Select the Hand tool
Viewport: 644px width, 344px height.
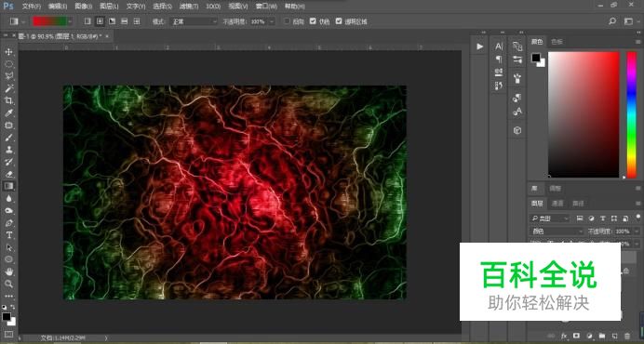[8, 271]
